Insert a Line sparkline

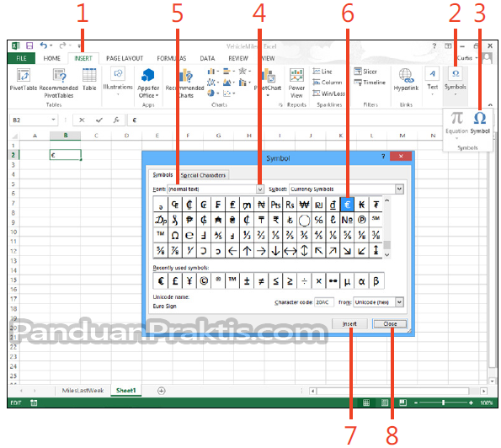322,72
